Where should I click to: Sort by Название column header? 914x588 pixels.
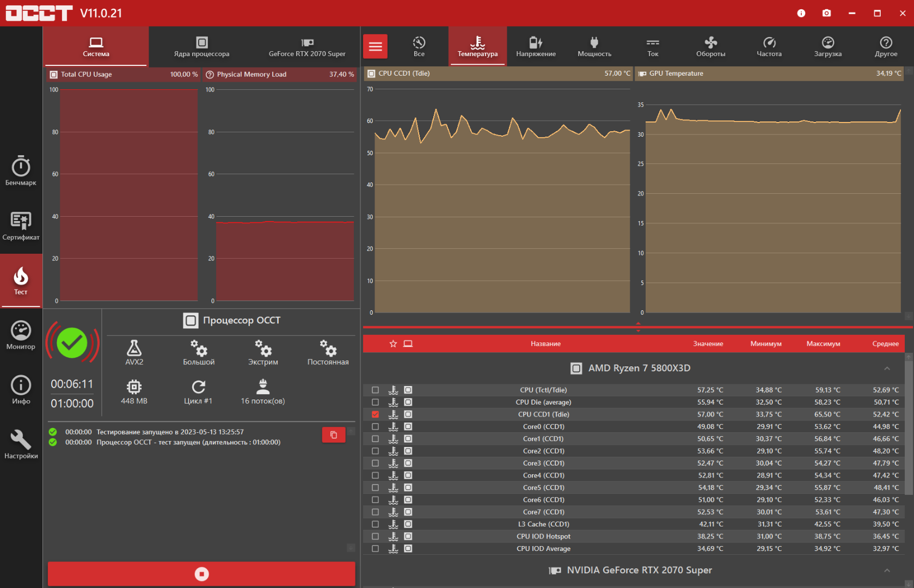click(545, 344)
